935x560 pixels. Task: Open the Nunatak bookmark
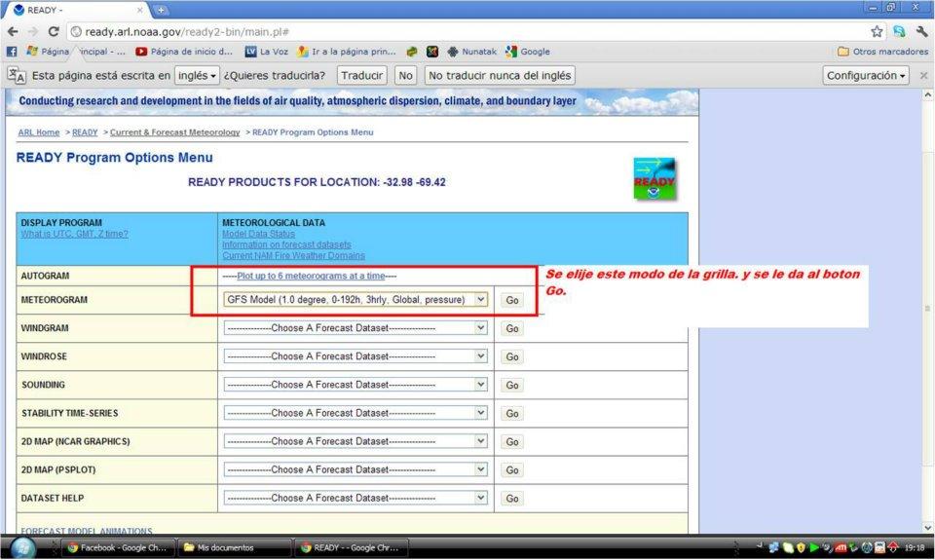click(x=471, y=52)
